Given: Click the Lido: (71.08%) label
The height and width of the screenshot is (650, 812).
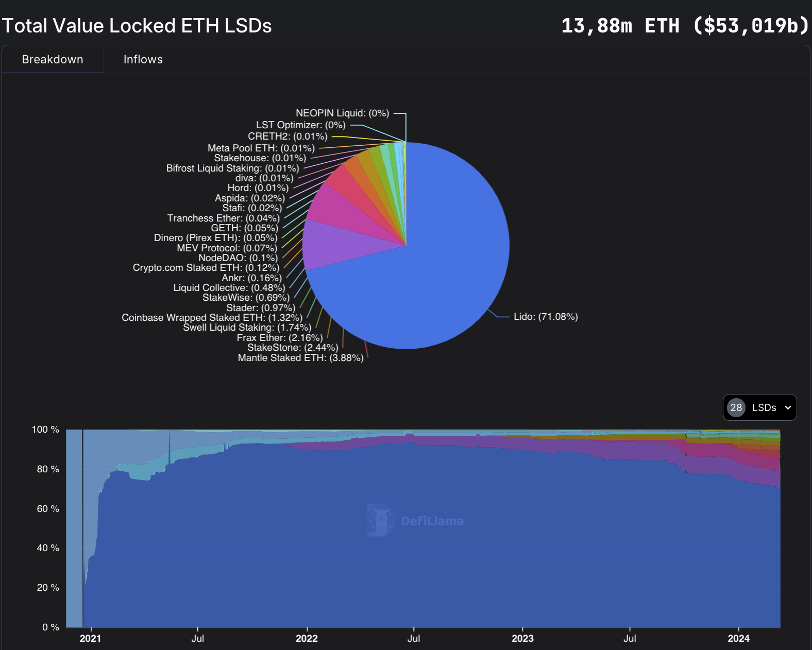Looking at the screenshot, I should pyautogui.click(x=545, y=317).
